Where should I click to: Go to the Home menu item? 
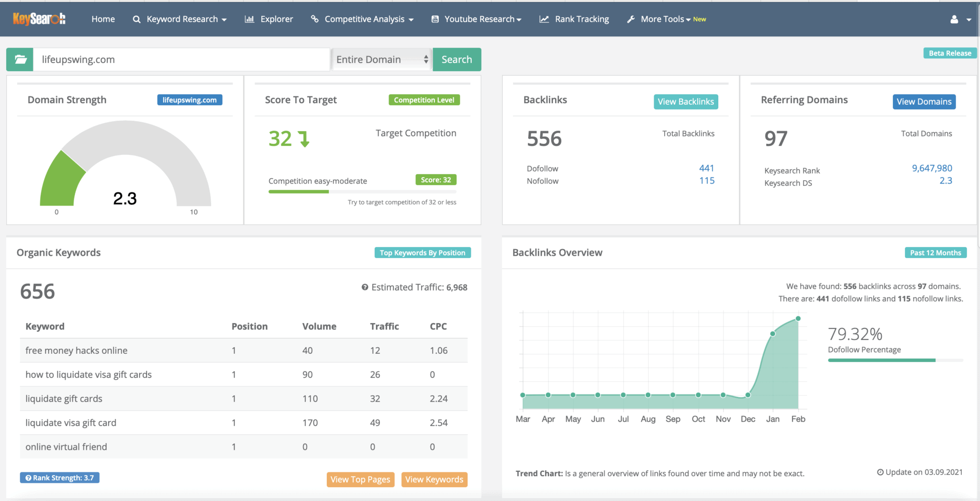103,19
